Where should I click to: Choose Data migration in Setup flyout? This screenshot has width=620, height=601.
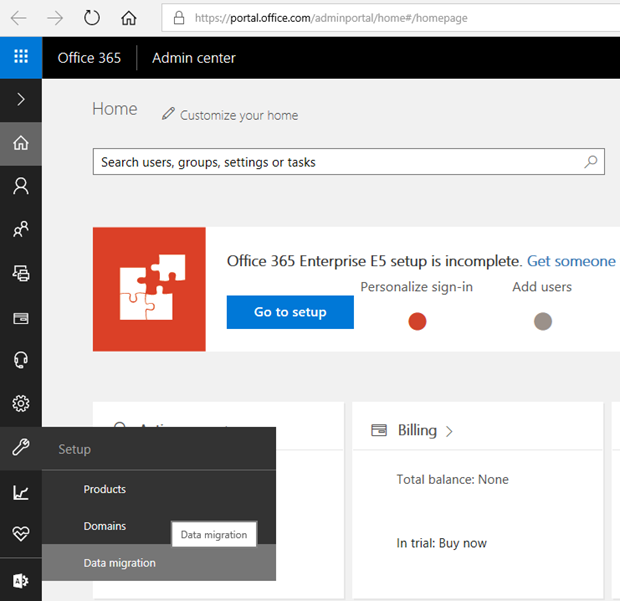click(x=159, y=563)
